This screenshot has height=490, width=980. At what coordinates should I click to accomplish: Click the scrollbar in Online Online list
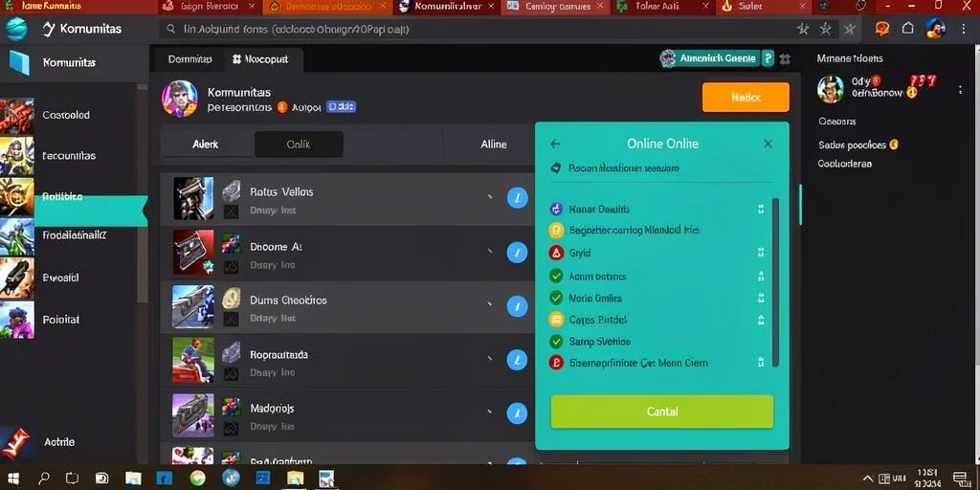click(x=775, y=282)
